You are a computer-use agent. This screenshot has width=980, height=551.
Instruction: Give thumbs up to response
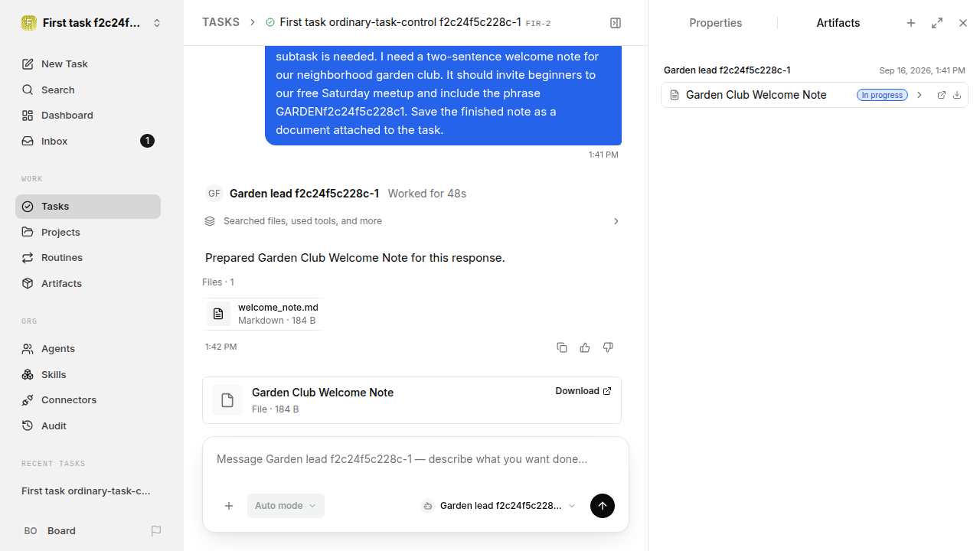click(x=585, y=347)
